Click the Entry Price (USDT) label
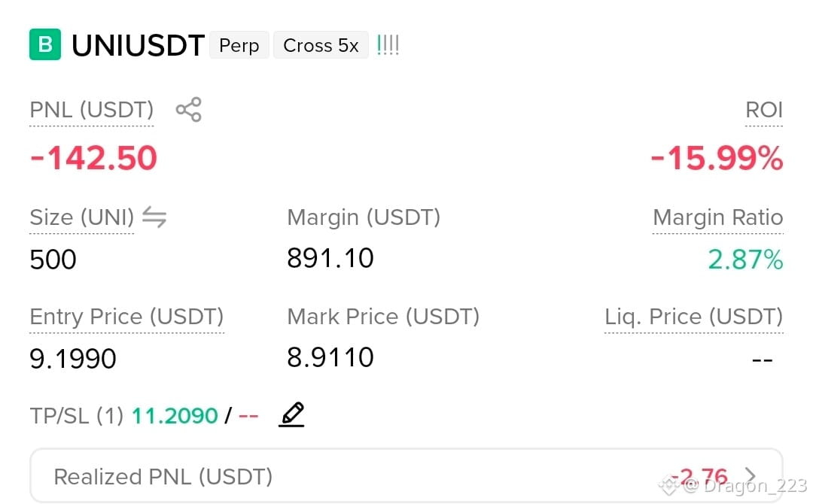813x504 pixels. (126, 317)
